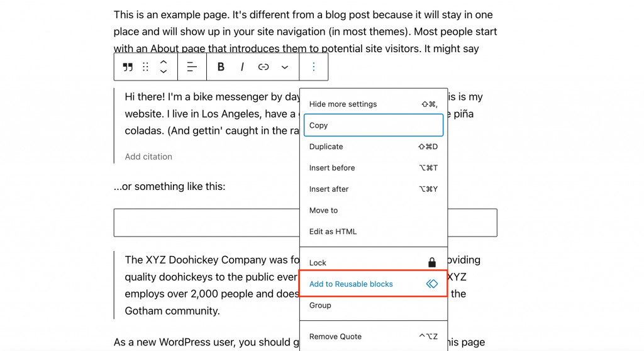Image resolution: width=644 pixels, height=351 pixels.
Task: Insert a link with the link icon
Action: point(264,67)
